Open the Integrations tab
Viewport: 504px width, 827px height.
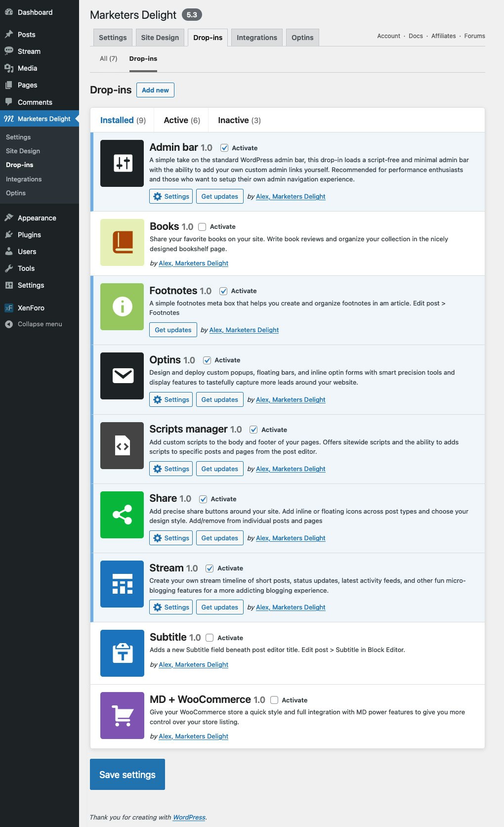coord(257,38)
